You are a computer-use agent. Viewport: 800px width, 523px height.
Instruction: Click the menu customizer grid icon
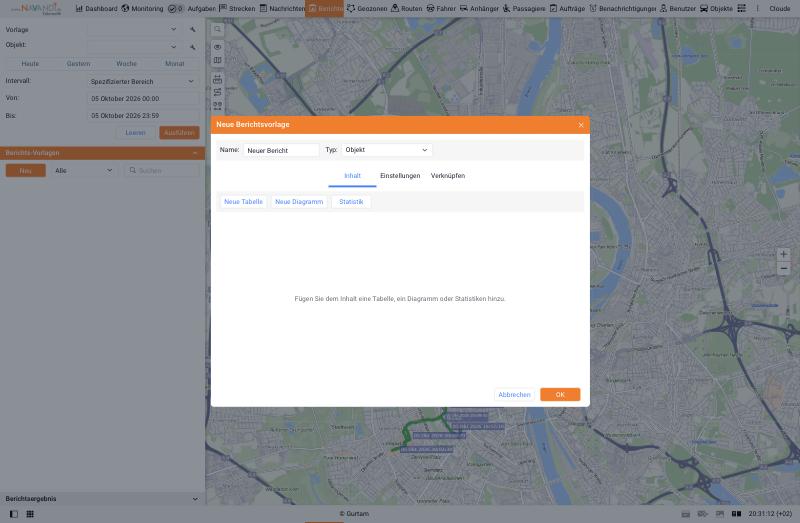pos(741,9)
